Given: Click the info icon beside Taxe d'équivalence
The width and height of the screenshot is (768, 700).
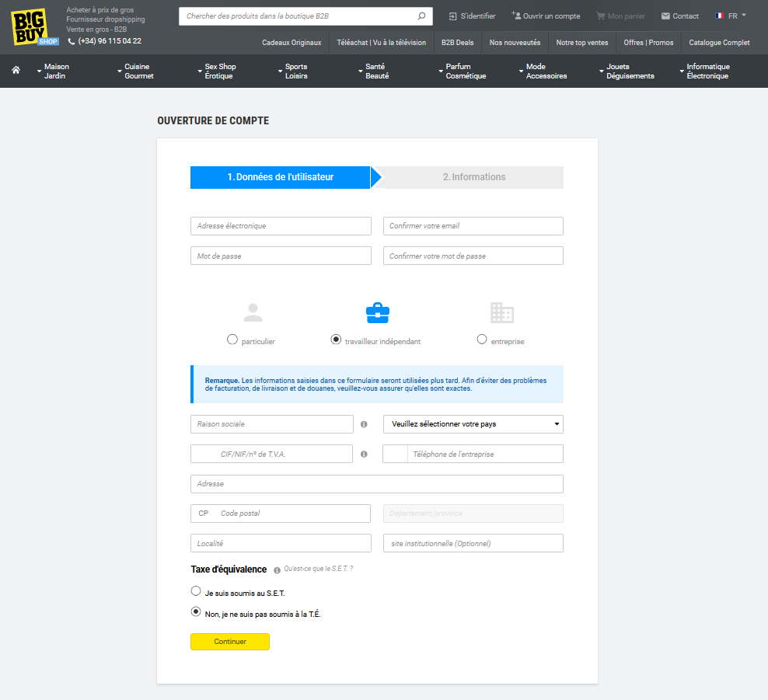Looking at the screenshot, I should point(277,570).
